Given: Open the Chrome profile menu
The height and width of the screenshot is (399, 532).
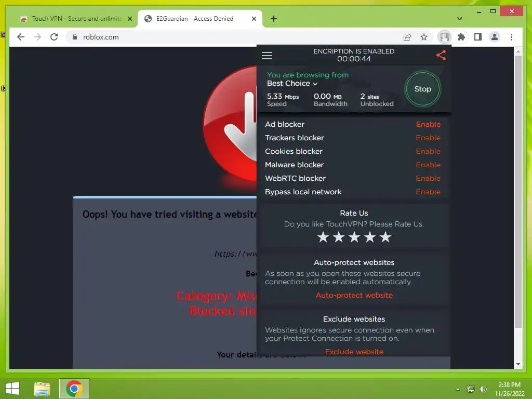Looking at the screenshot, I should click(495, 37).
